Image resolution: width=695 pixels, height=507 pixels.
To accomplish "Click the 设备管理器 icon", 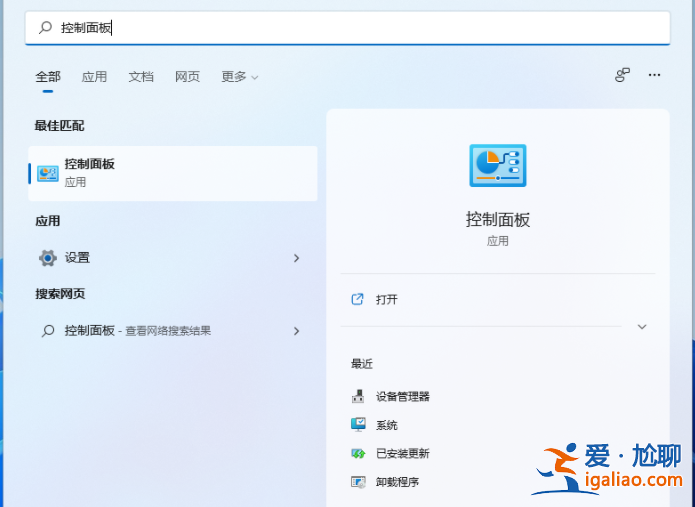I will pos(358,396).
